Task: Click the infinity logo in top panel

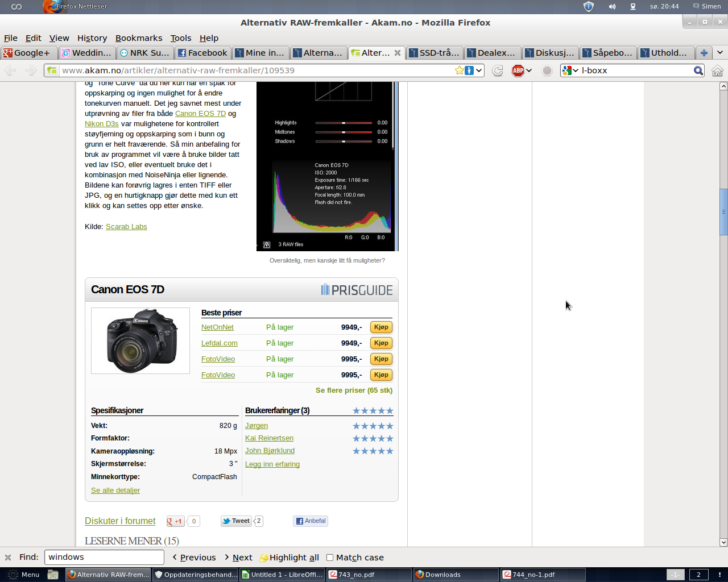Action: [x=16, y=6]
